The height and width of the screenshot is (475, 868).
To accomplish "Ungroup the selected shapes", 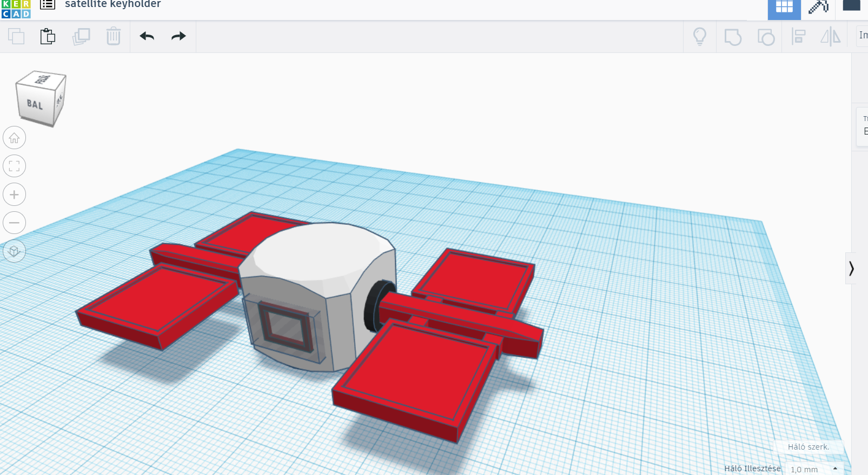I will [766, 37].
